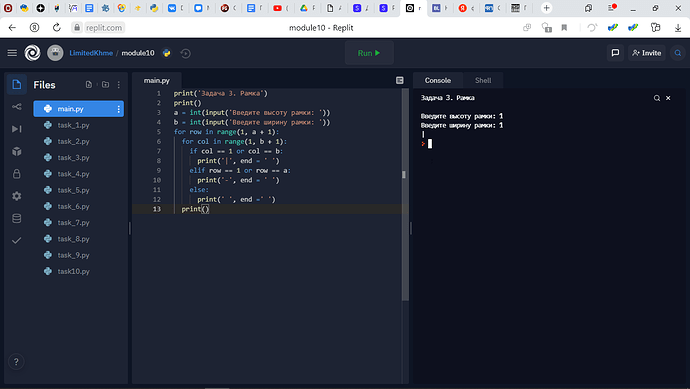Open the Unit tests checkmark icon
This screenshot has width=690, height=389.
coord(16,241)
